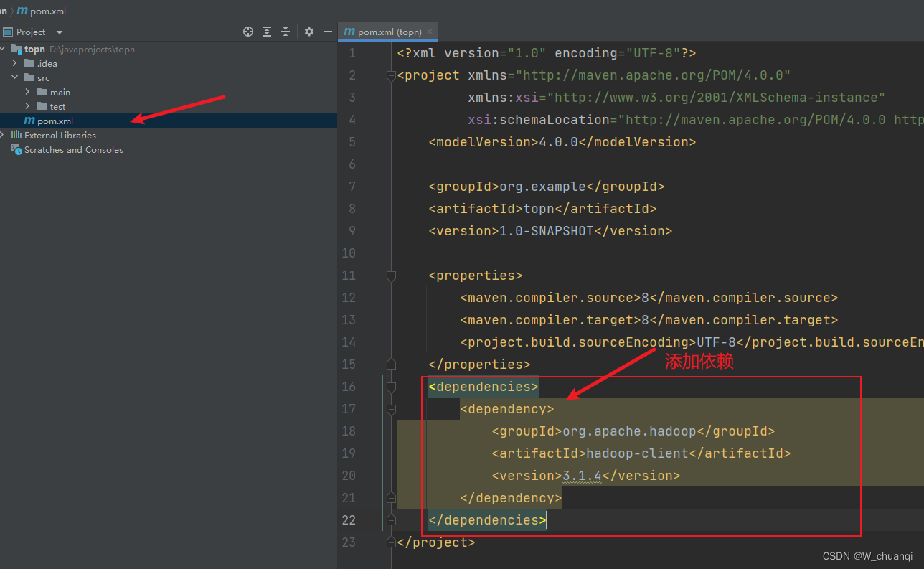
Task: Click line number 20 in gutter
Action: [349, 476]
